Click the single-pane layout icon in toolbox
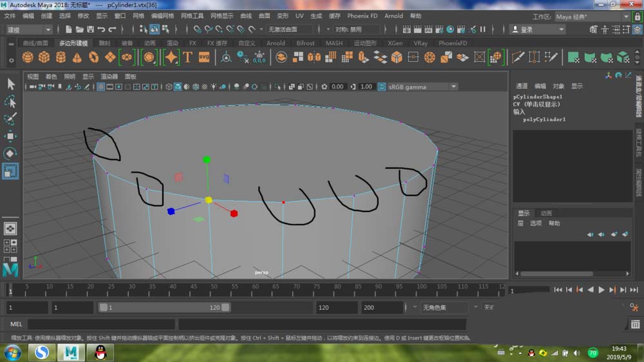This screenshot has height=362, width=644. point(10,229)
